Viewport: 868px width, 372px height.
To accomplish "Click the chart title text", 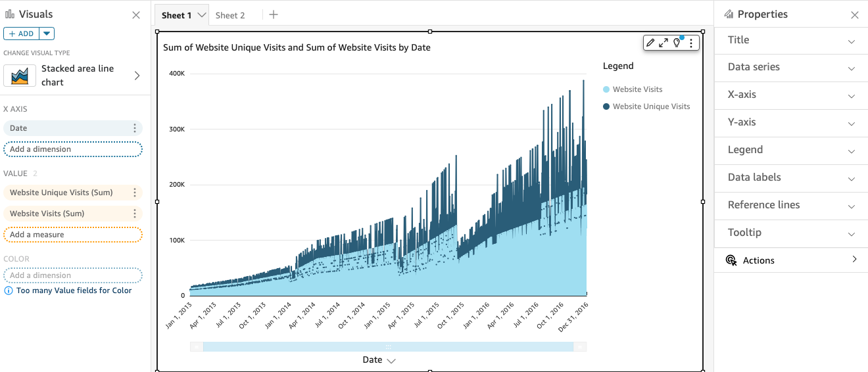I will [x=297, y=47].
